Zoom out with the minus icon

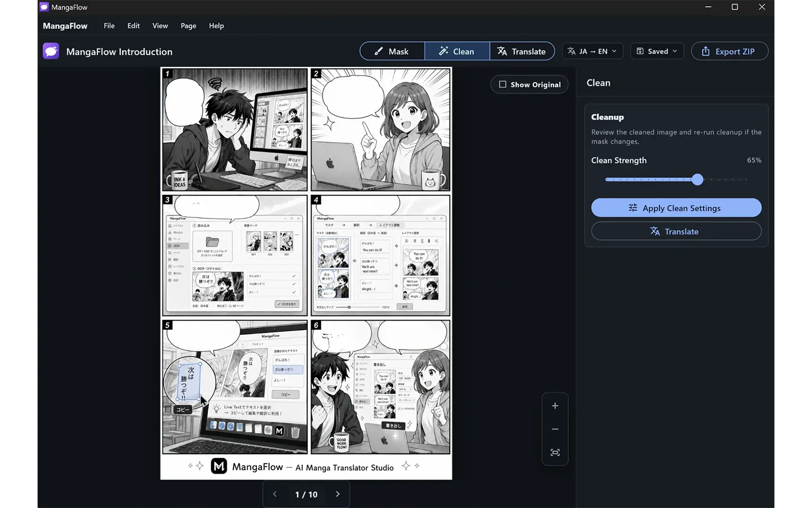click(x=555, y=429)
